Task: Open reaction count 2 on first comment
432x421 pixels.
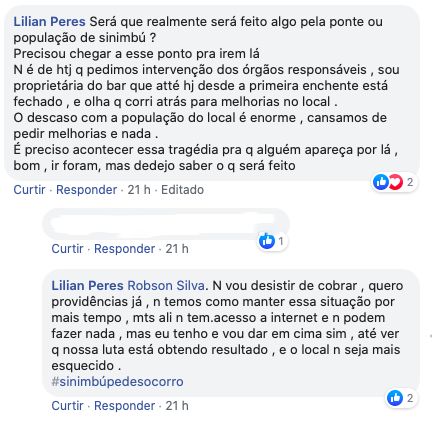Action: [x=410, y=182]
